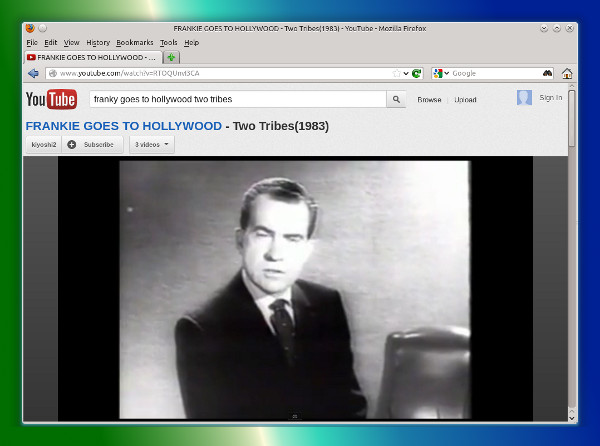
Task: Open the Bookmarks menu
Action: (x=135, y=42)
